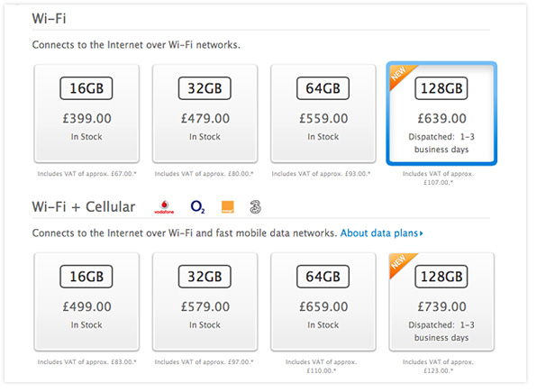Image resolution: width=537 pixels, height=392 pixels.
Task: Click the VAT note showing £107.00
Action: pyautogui.click(x=438, y=178)
